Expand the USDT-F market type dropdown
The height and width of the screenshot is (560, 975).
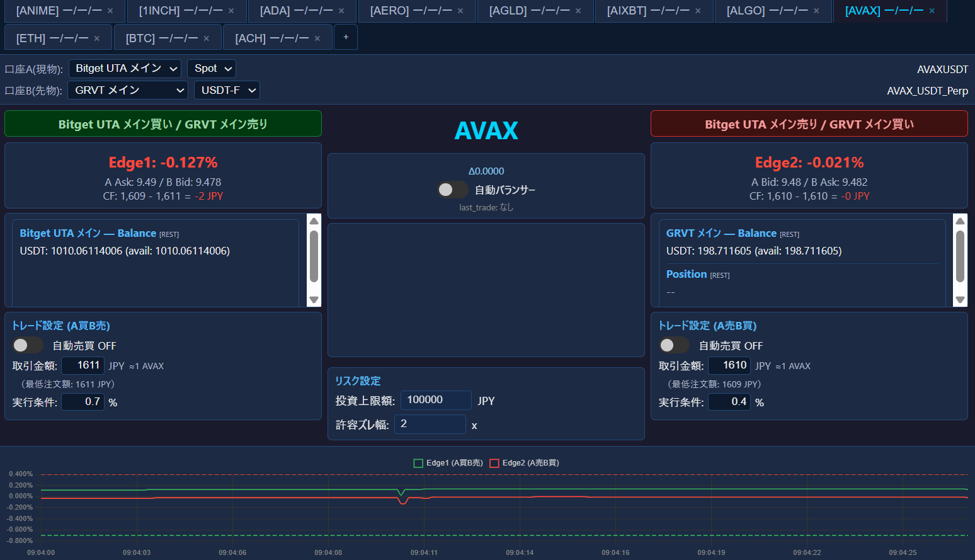point(227,91)
